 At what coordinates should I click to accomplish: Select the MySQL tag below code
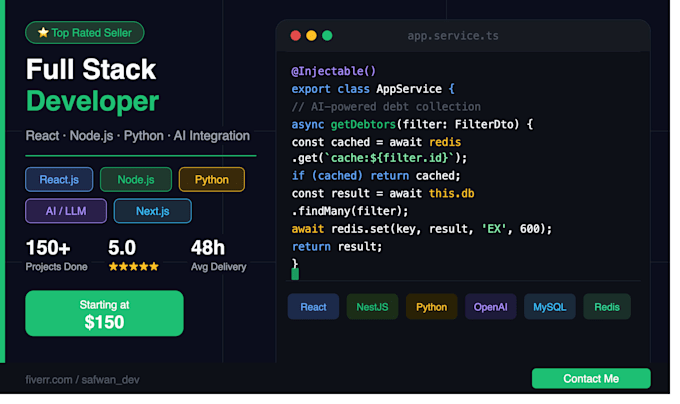point(549,307)
